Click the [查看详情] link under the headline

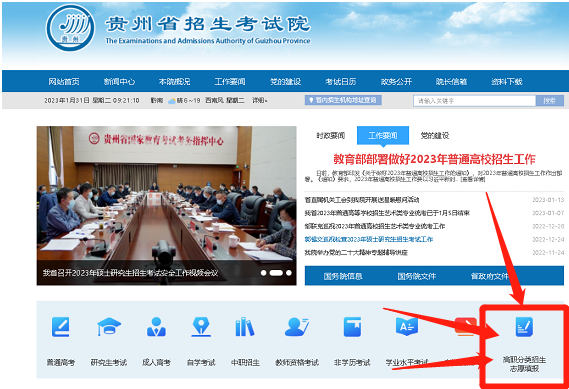(x=472, y=179)
